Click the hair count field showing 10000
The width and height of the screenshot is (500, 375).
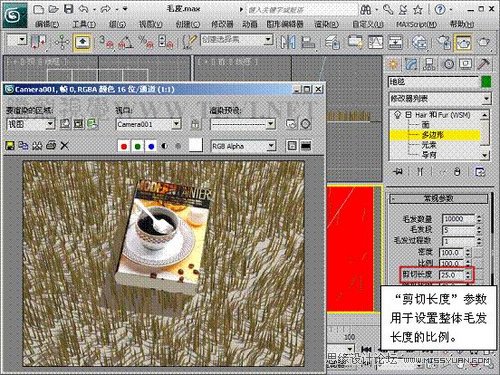458,219
